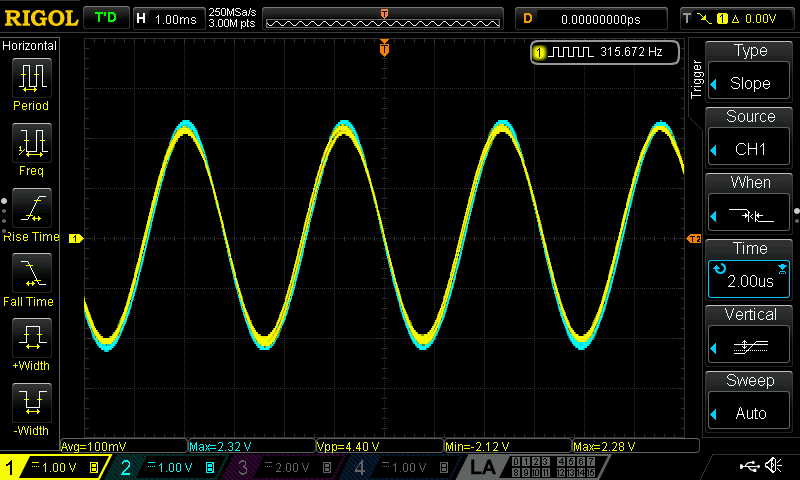Select the Period measurement icon
Viewport: 800px width, 480px height.
point(31,78)
